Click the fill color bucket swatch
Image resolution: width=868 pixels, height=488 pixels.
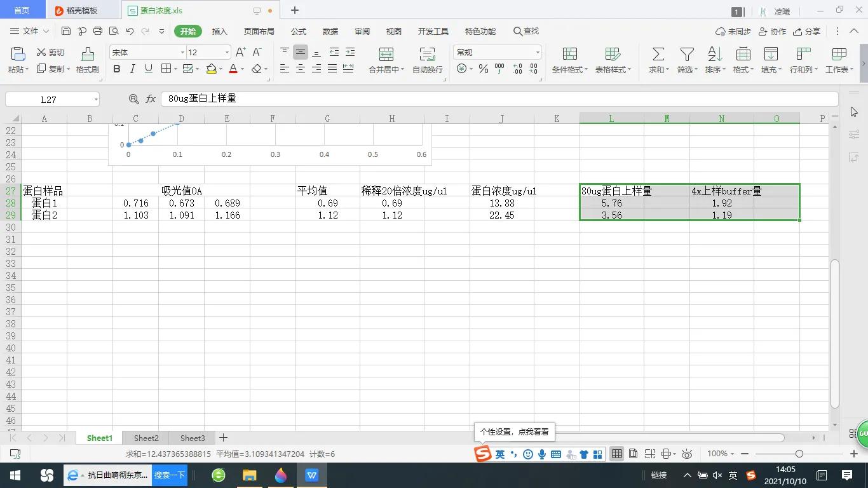click(x=212, y=69)
